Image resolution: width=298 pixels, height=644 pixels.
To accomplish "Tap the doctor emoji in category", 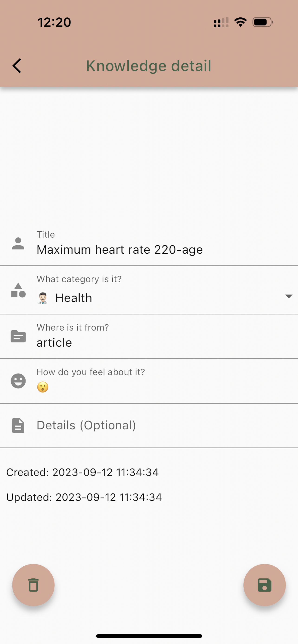I will pyautogui.click(x=43, y=298).
